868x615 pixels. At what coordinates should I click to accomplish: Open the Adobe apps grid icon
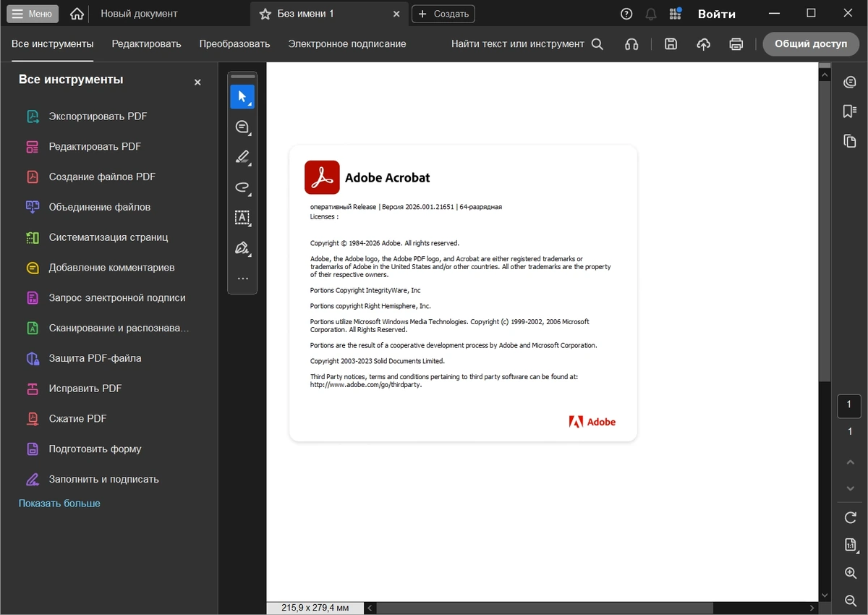click(x=675, y=14)
